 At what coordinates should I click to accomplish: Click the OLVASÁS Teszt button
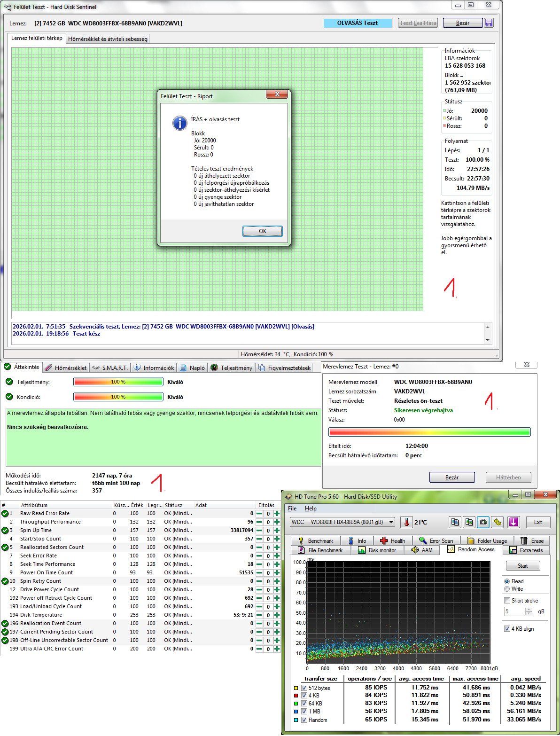coord(358,23)
